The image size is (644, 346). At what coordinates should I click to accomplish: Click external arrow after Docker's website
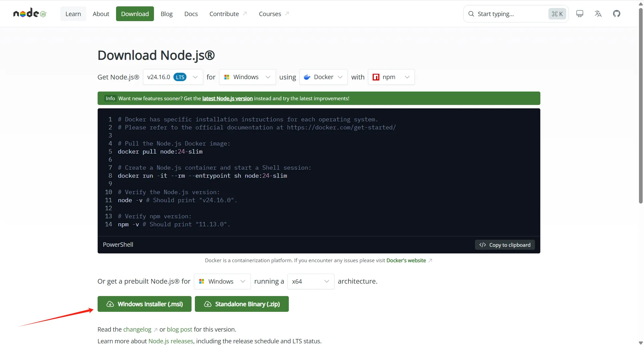[x=430, y=261]
